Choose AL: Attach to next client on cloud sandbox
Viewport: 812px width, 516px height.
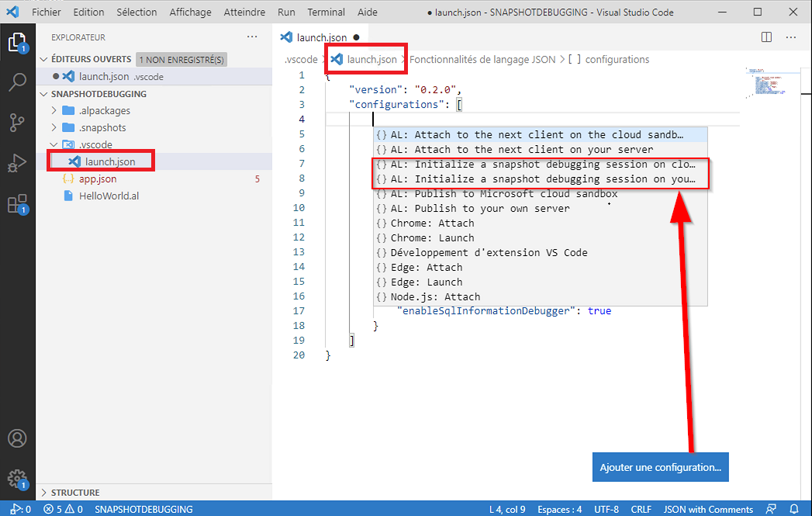coord(540,135)
